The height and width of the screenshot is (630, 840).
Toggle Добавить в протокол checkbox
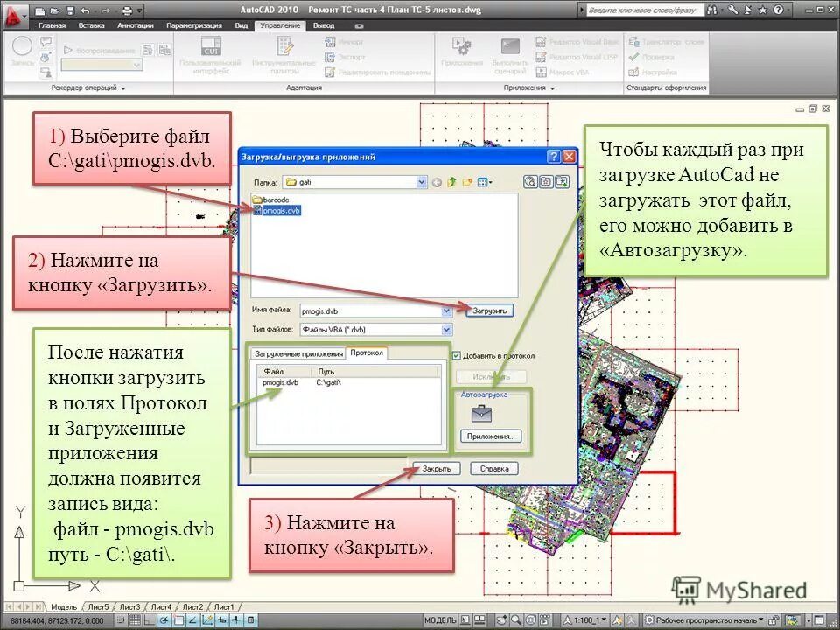click(x=457, y=356)
